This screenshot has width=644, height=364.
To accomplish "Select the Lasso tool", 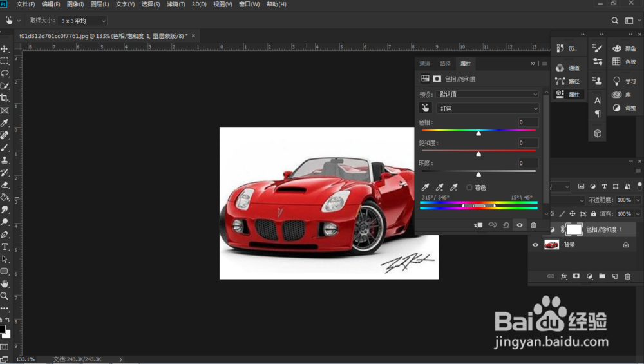I will (x=5, y=73).
